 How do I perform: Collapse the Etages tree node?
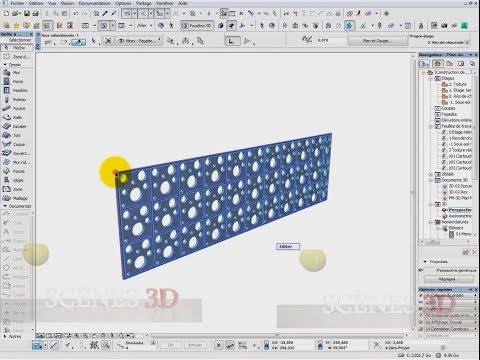point(431,78)
